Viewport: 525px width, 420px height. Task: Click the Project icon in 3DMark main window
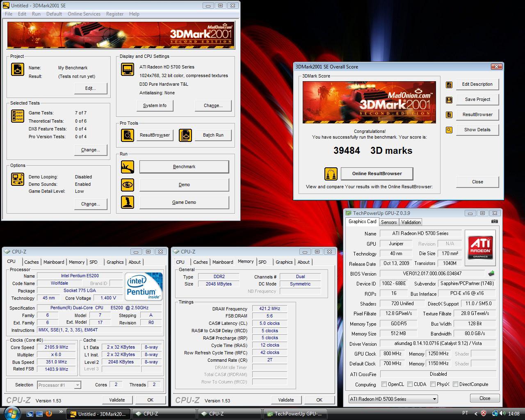coord(17,69)
